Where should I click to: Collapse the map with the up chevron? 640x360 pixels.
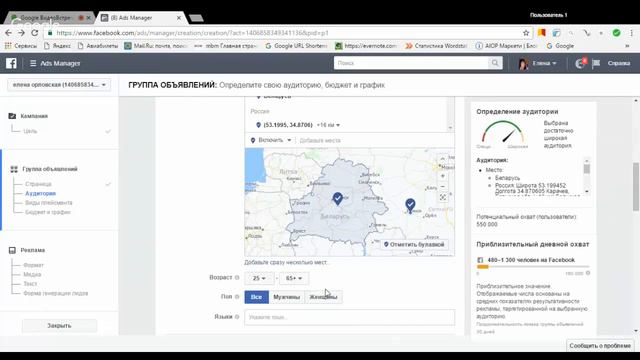click(x=442, y=159)
